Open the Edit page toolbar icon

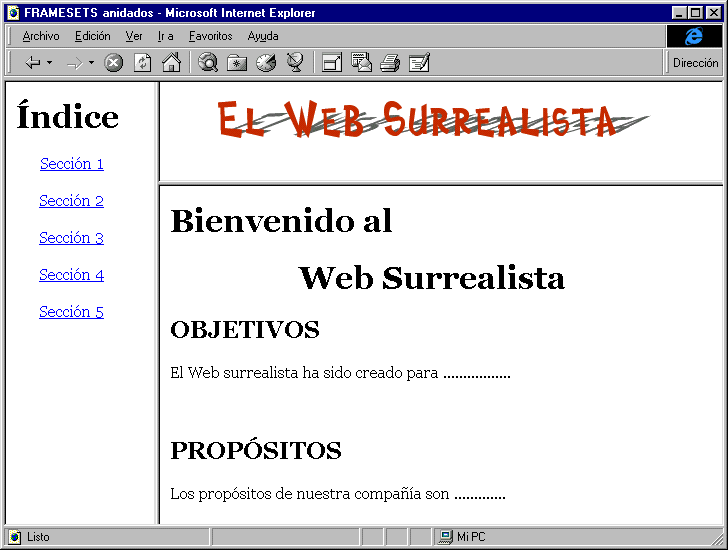[x=419, y=63]
